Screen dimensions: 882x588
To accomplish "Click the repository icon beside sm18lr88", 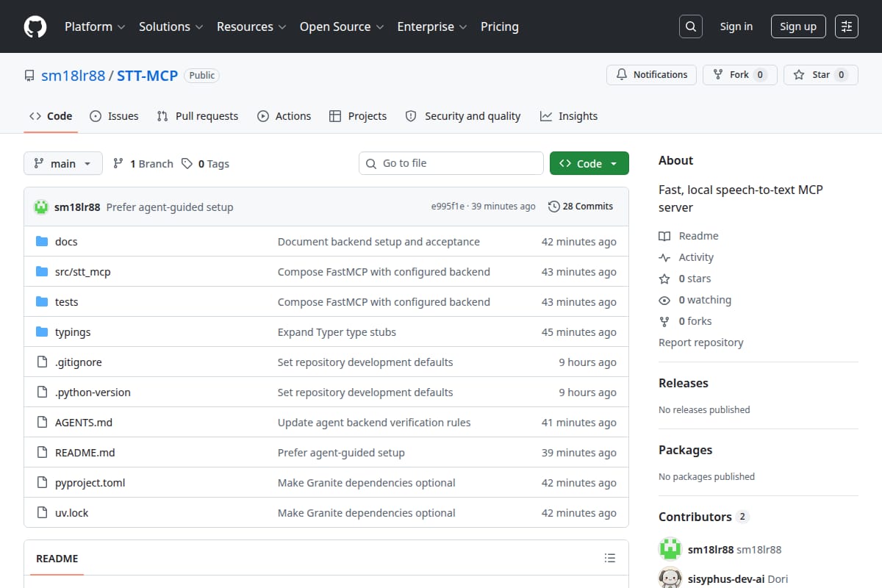I will click(29, 76).
